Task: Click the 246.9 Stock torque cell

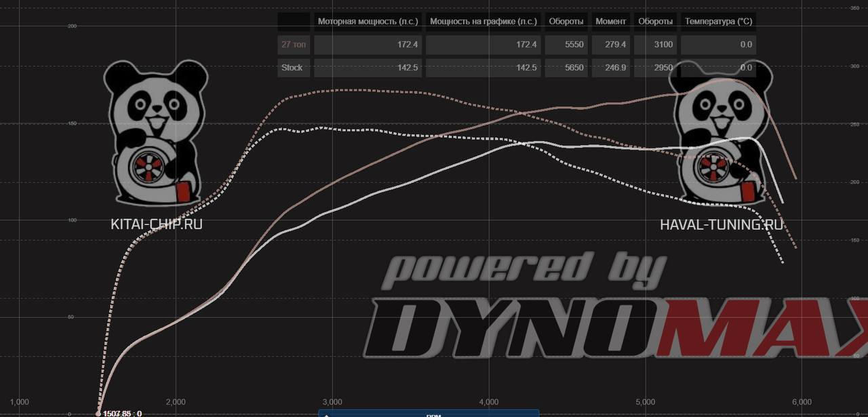Action: (x=610, y=68)
